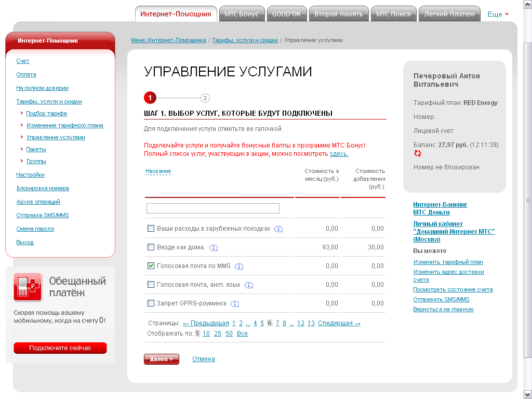Show info for Ваши расходы в зарубежных поездках
The height and width of the screenshot is (399, 532).
[x=278, y=229]
